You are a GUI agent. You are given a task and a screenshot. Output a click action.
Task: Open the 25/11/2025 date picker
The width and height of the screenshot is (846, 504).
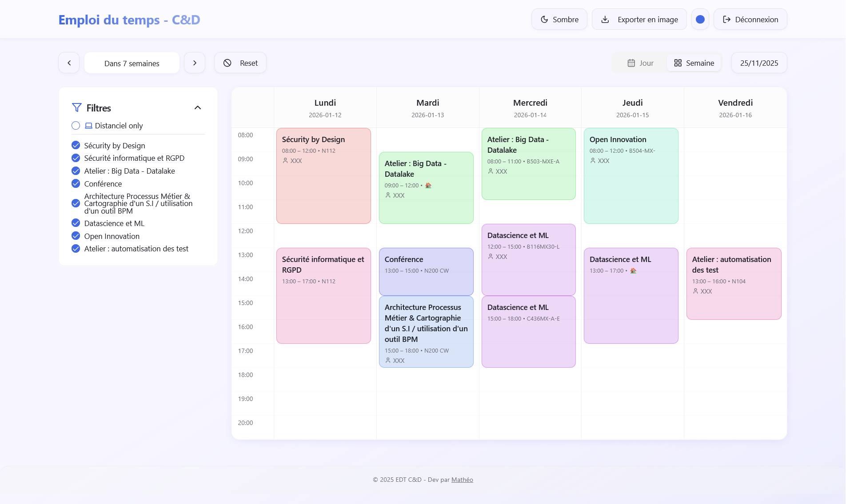(759, 63)
